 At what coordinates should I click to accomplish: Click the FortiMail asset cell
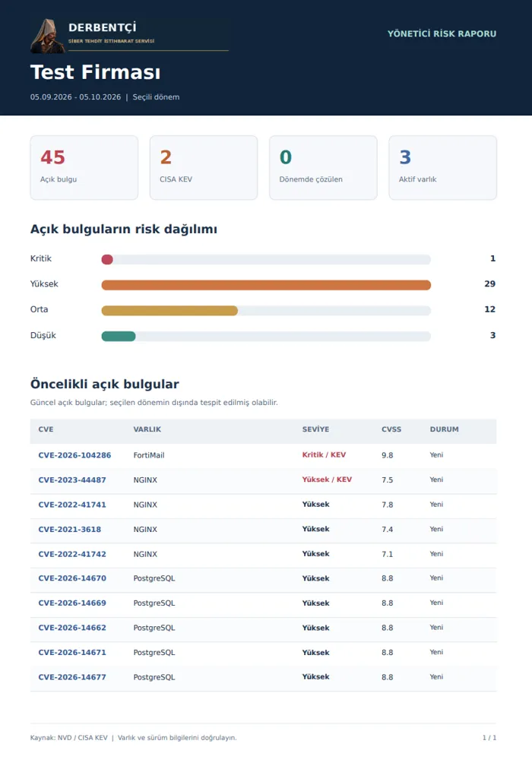click(149, 454)
